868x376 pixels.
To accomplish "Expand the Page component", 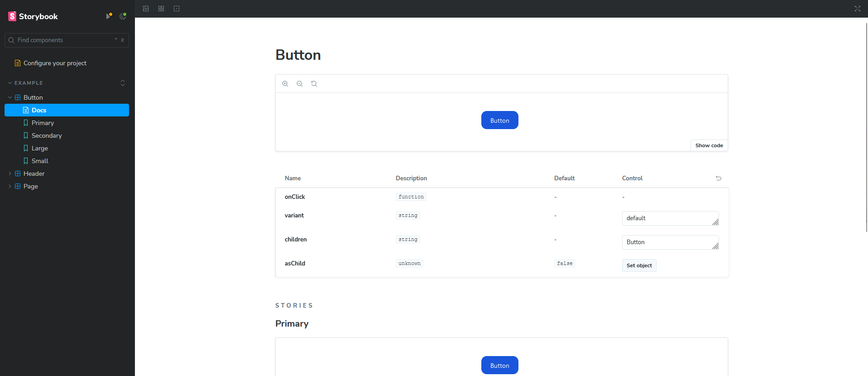I will [x=10, y=186].
